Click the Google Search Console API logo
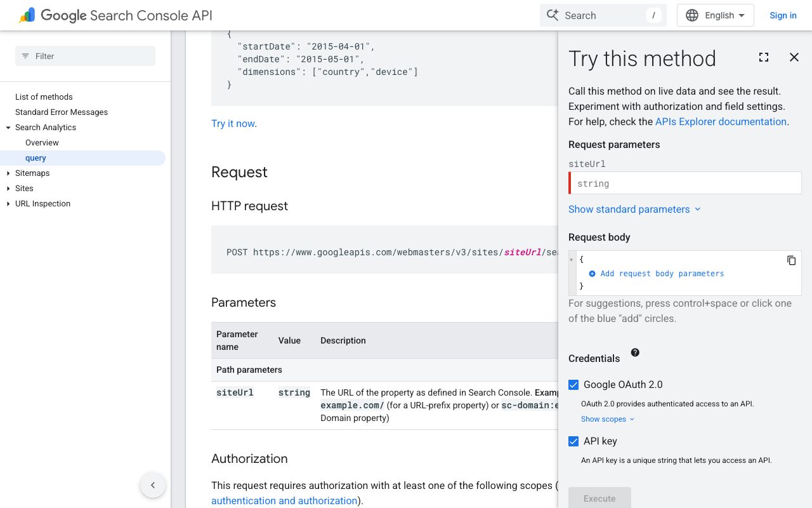Viewport: 812px width, 508px height. (115, 15)
